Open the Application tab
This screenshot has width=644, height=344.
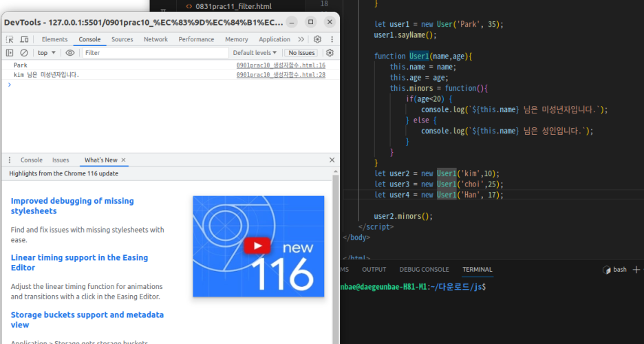coord(275,39)
